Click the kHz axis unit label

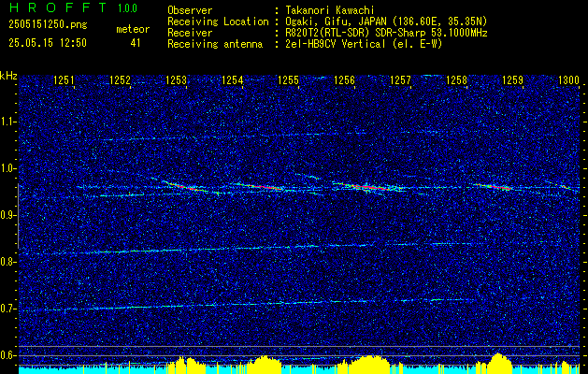8,76
